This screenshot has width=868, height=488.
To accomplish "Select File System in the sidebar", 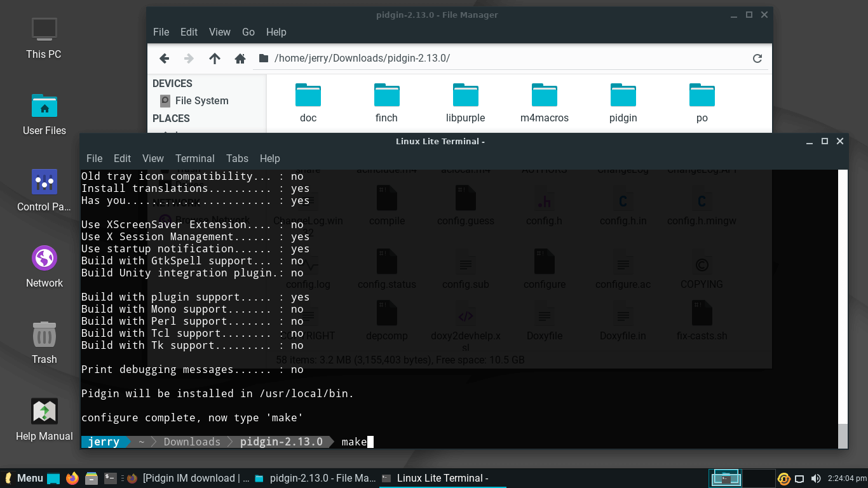I will tap(201, 100).
